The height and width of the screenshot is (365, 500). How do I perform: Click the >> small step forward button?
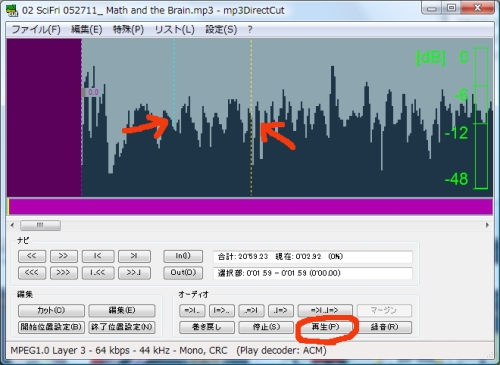coord(63,256)
